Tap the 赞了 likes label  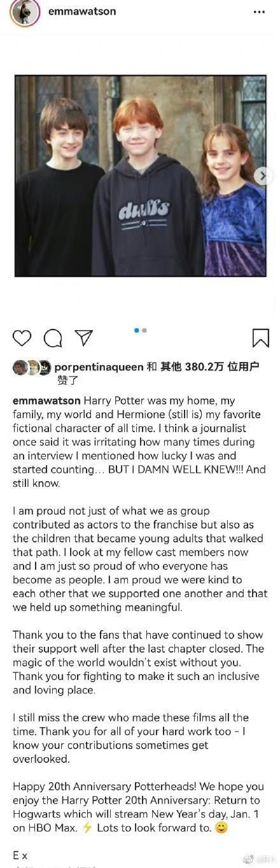(67, 380)
